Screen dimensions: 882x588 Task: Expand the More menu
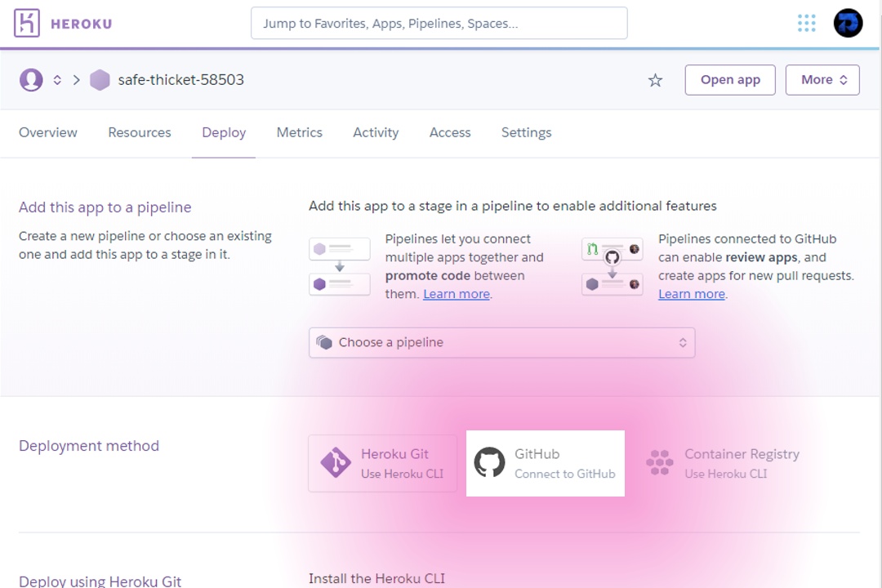tap(822, 80)
